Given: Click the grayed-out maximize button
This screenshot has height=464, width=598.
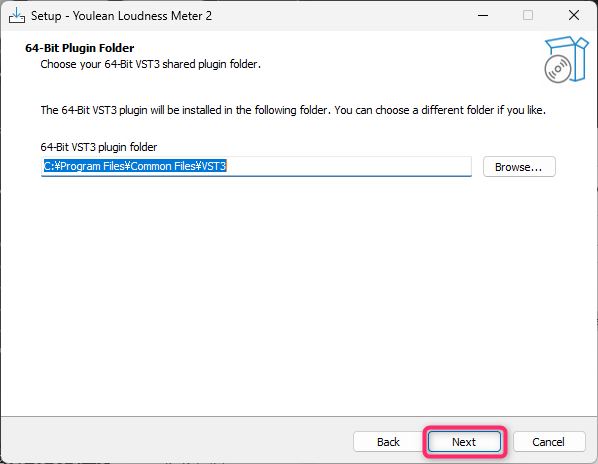Looking at the screenshot, I should point(528,16).
